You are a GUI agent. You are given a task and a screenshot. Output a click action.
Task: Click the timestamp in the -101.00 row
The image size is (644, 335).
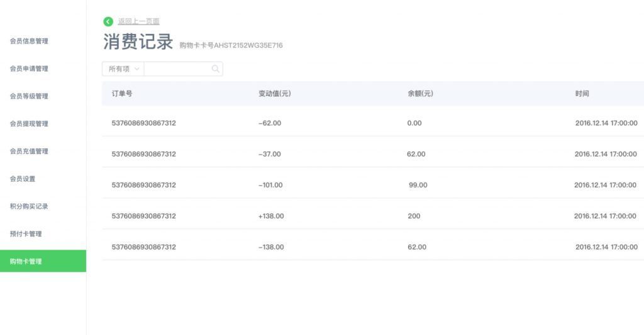[606, 185]
